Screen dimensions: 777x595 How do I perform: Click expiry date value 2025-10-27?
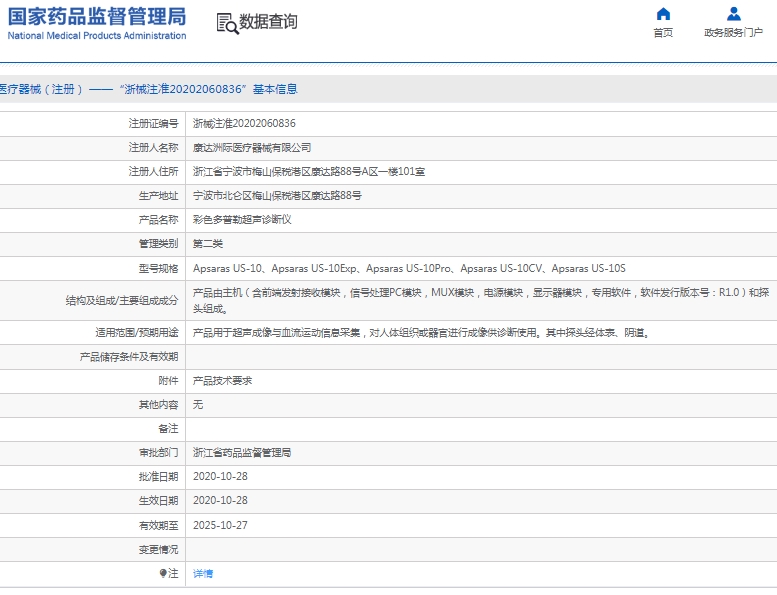coord(220,525)
